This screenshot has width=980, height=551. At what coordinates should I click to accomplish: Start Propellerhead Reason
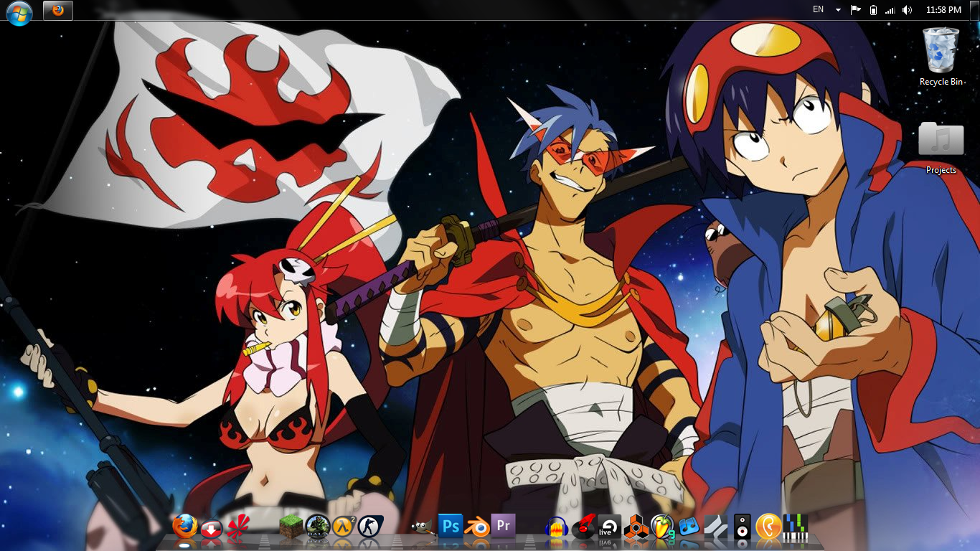point(635,526)
